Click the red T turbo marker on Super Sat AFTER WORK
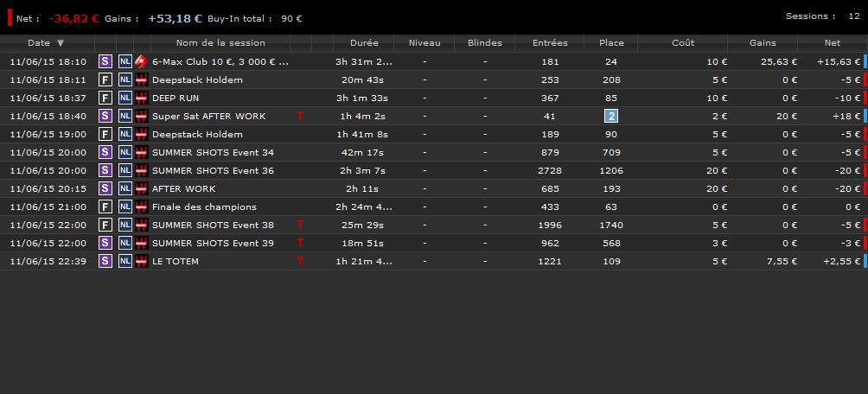 point(300,116)
